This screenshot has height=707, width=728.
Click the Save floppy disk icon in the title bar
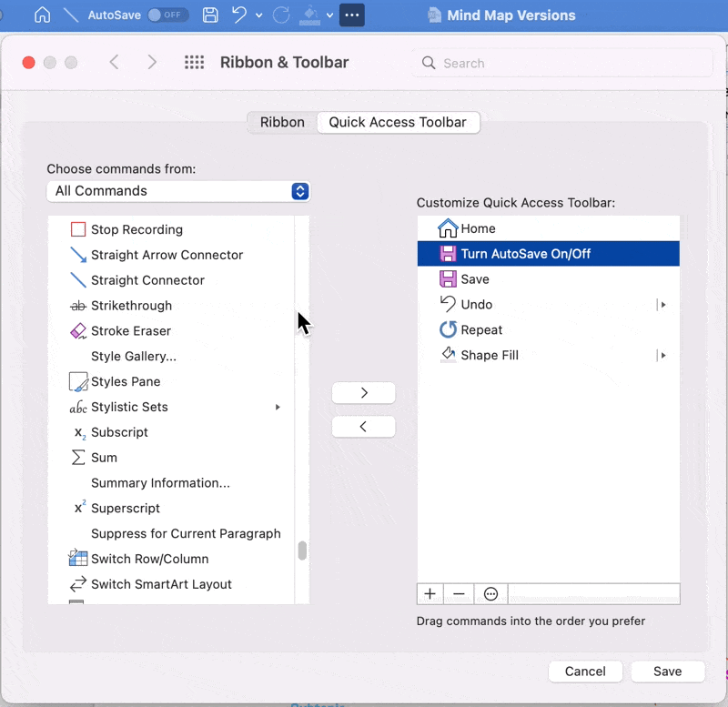[210, 15]
